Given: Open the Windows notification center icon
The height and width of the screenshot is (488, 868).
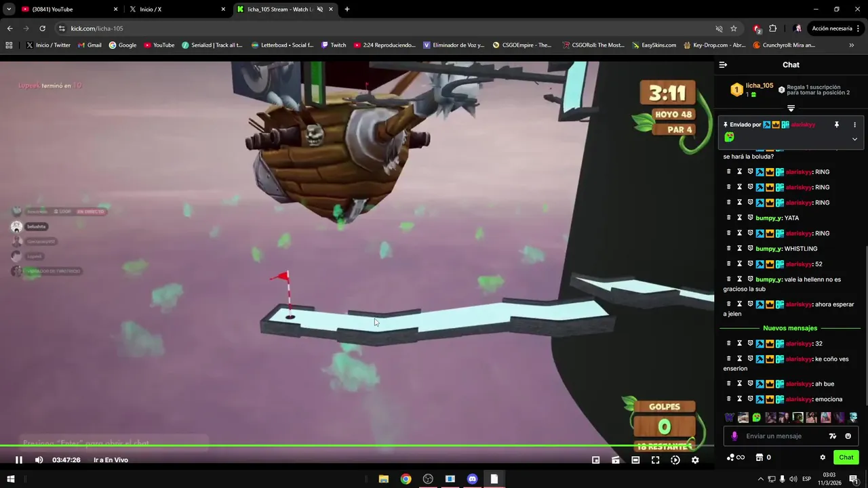Looking at the screenshot, I should 854,479.
